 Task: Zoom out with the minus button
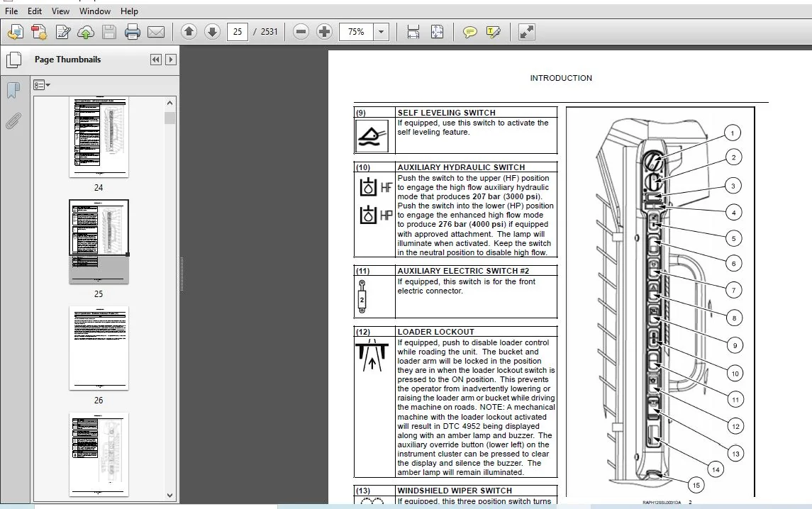tap(301, 32)
